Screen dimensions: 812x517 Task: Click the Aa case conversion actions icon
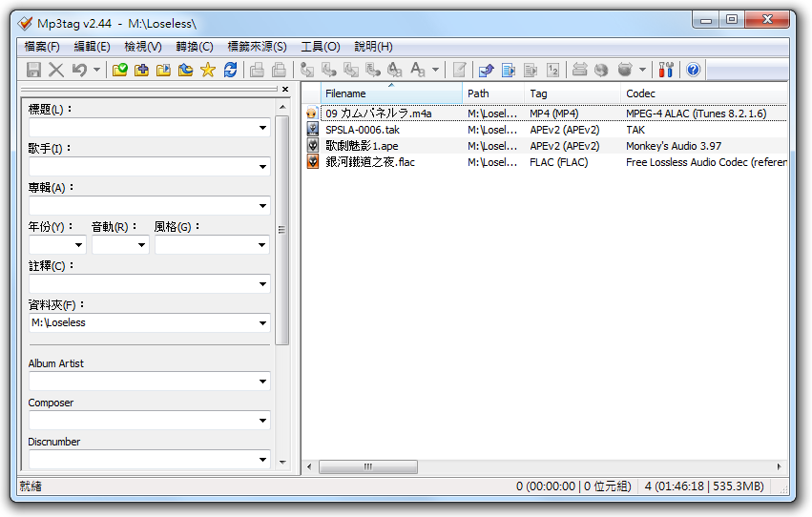[x=417, y=70]
